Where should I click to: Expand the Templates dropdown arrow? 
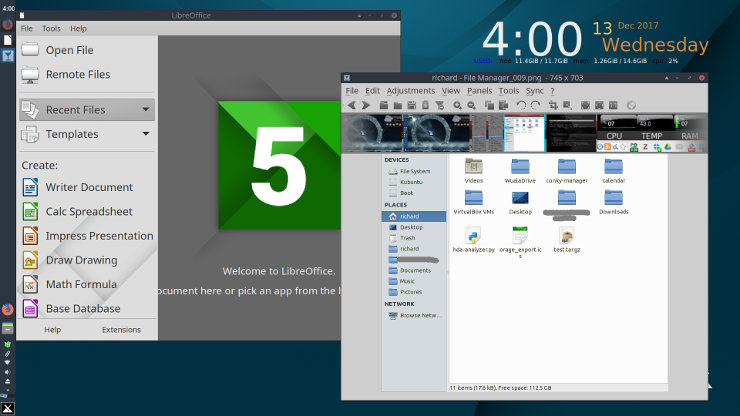click(146, 134)
